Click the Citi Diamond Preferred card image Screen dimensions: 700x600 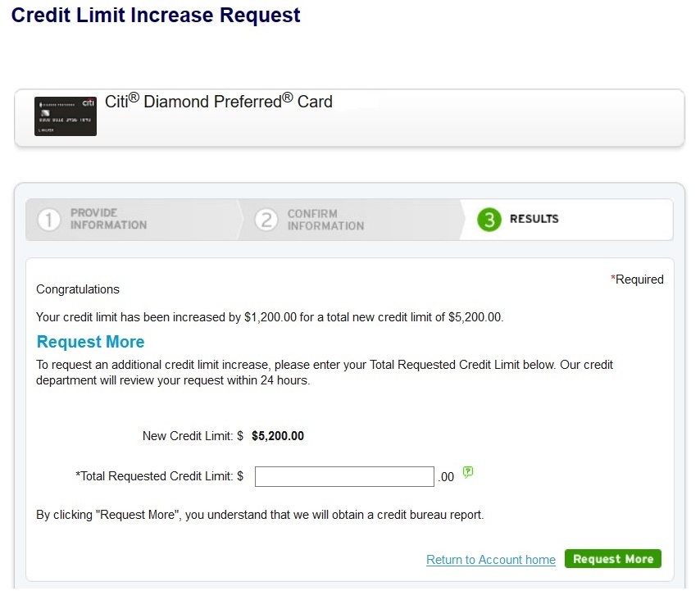(66, 116)
